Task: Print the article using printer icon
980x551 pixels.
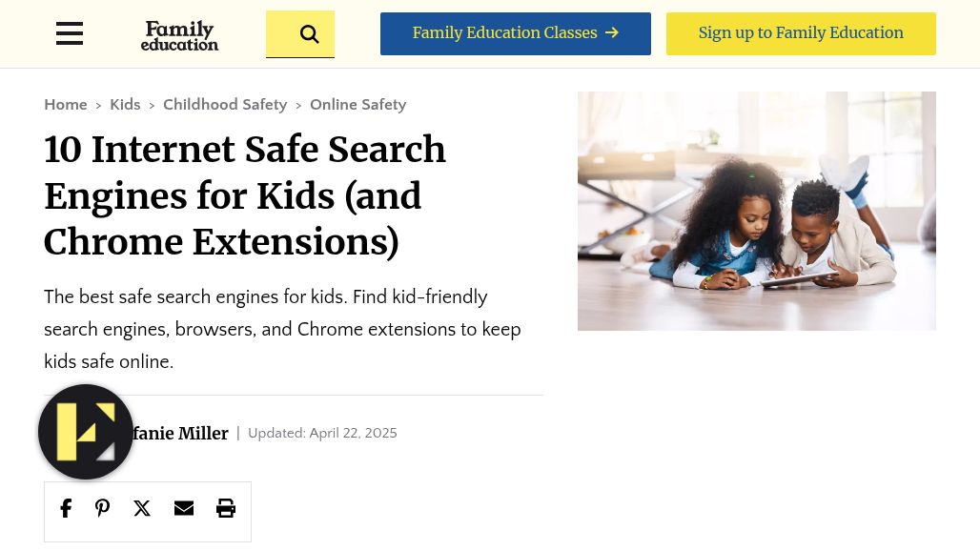Action: pos(226,508)
